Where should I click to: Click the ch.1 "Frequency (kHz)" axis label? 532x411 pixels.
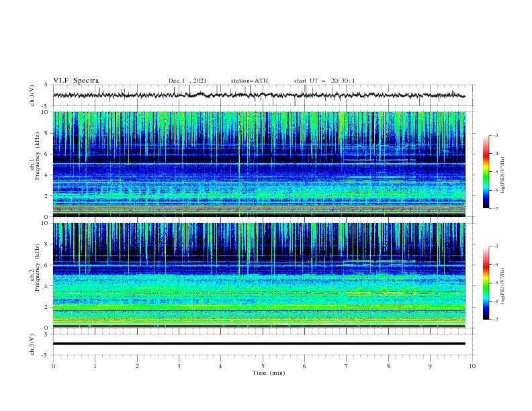point(38,156)
